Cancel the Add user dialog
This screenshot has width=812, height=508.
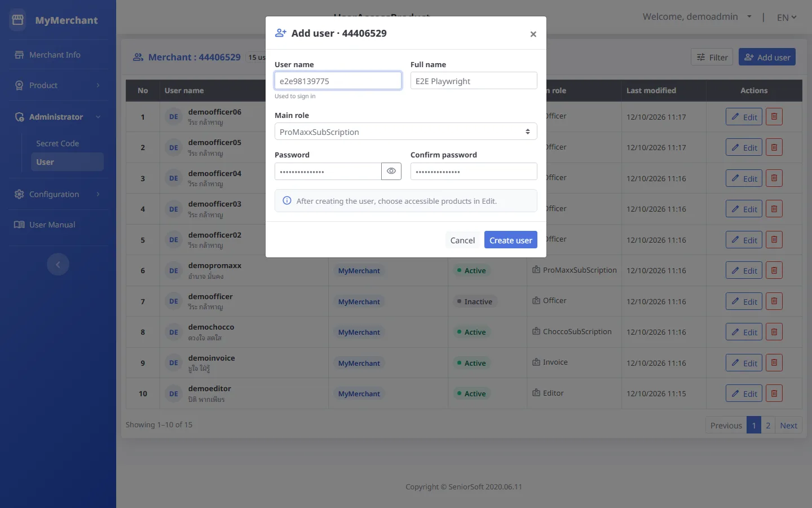pos(462,240)
